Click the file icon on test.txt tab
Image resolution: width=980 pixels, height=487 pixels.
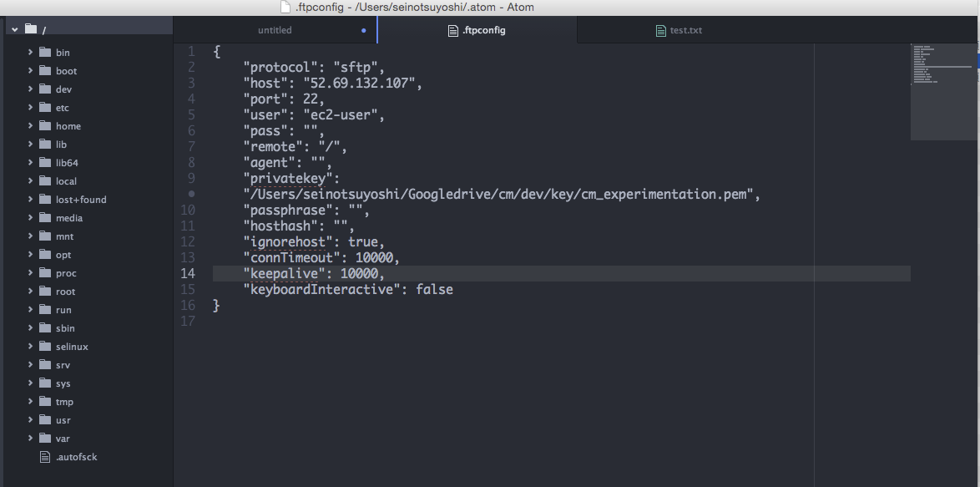pos(662,31)
